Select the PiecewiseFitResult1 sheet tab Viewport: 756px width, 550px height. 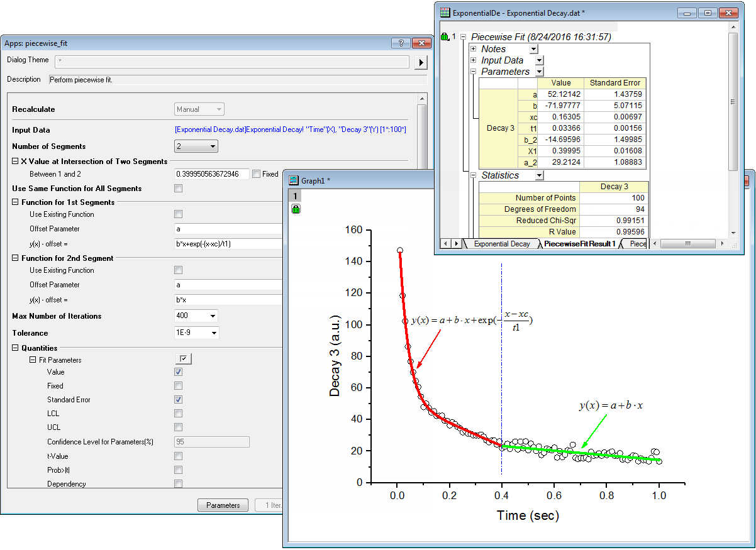[579, 244]
